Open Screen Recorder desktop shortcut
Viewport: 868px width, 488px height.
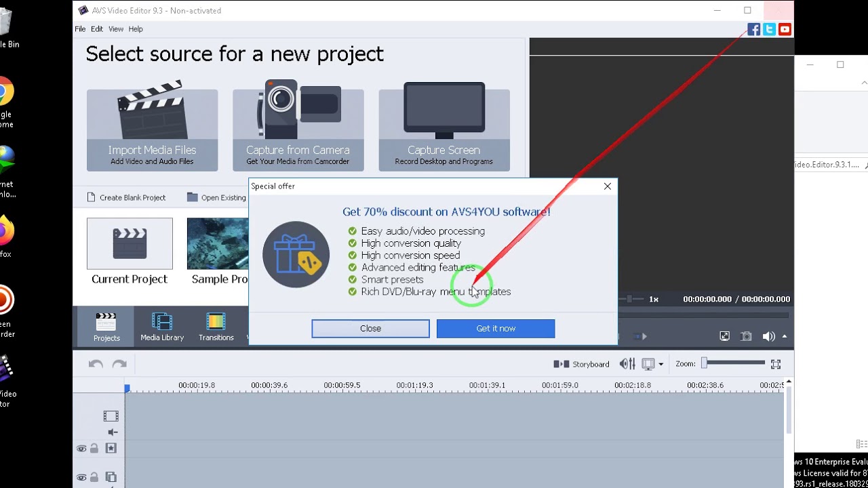pyautogui.click(x=7, y=312)
